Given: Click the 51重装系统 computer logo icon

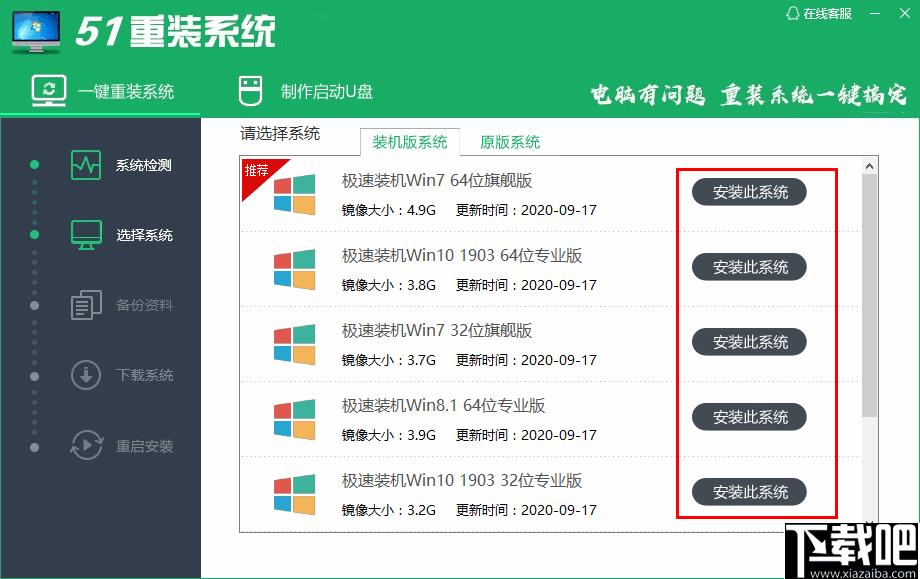Looking at the screenshot, I should (36, 32).
